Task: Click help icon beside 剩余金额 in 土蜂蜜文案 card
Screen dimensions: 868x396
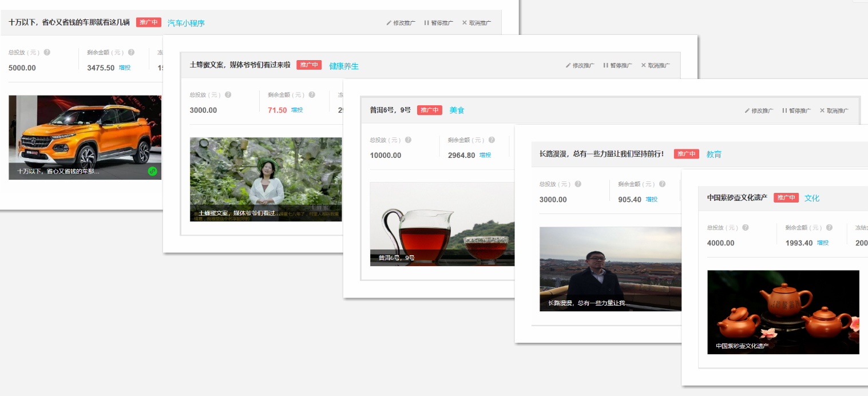Action: [x=312, y=95]
